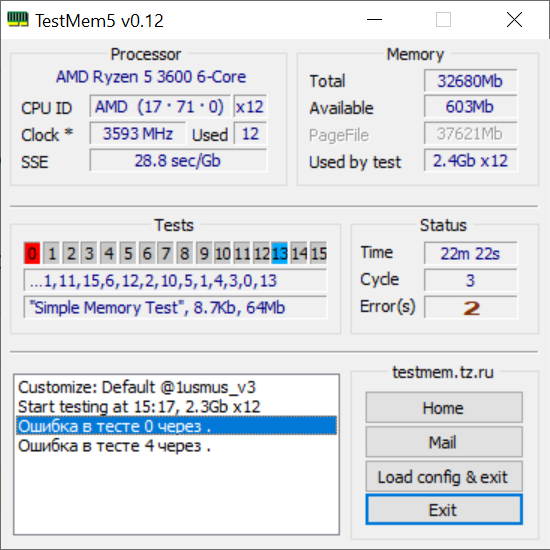The width and height of the screenshot is (550, 550).
Task: Click the Total memory value 32680Mb
Action: click(470, 80)
